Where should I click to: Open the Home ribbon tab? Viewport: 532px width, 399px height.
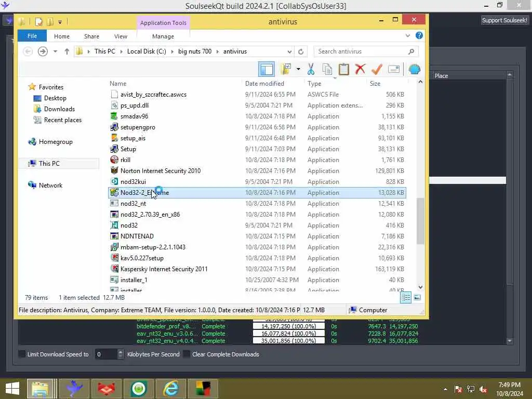click(x=62, y=36)
